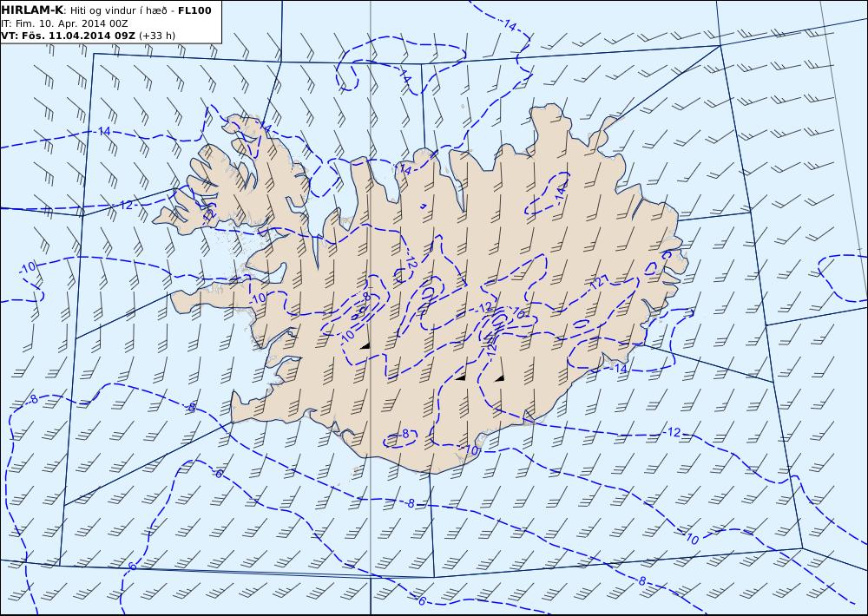Click the "VT: Fös. 11.04.2014 09Z" valid time

(x=68, y=36)
